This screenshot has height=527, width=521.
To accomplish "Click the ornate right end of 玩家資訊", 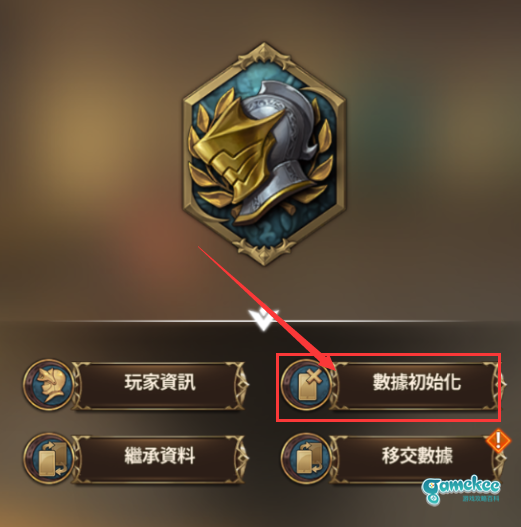I will (242, 385).
